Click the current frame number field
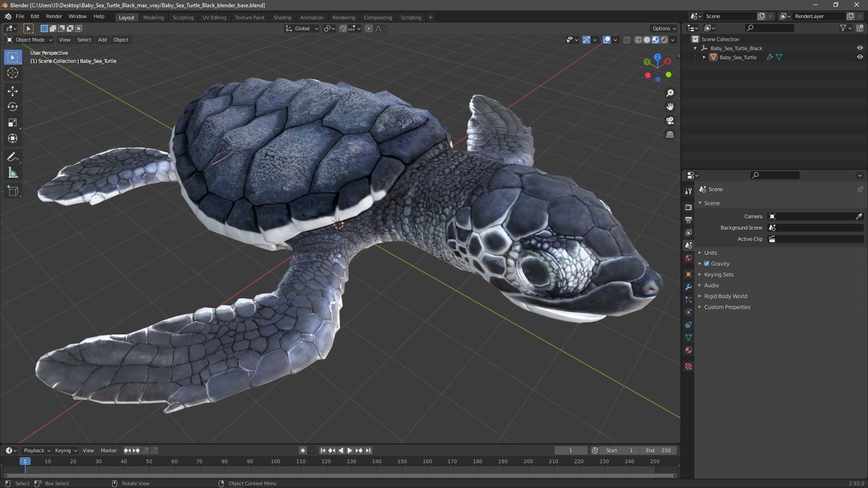This screenshot has width=868, height=488. coord(571,450)
